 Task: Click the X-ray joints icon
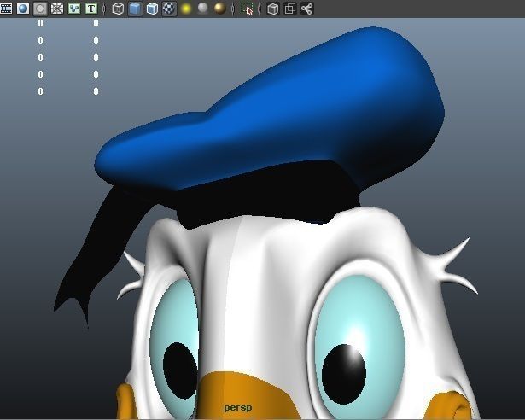(307, 9)
